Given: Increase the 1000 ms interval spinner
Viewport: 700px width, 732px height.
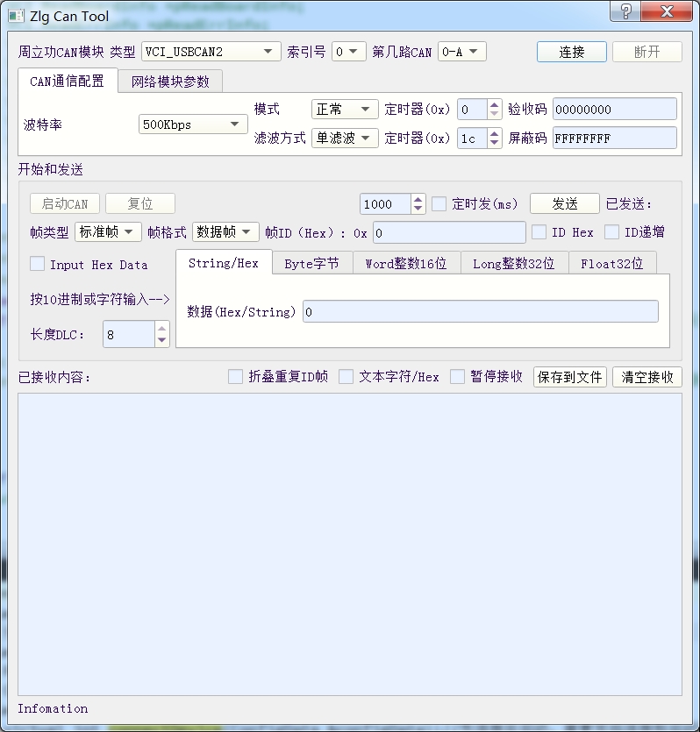Looking at the screenshot, I should (x=418, y=200).
